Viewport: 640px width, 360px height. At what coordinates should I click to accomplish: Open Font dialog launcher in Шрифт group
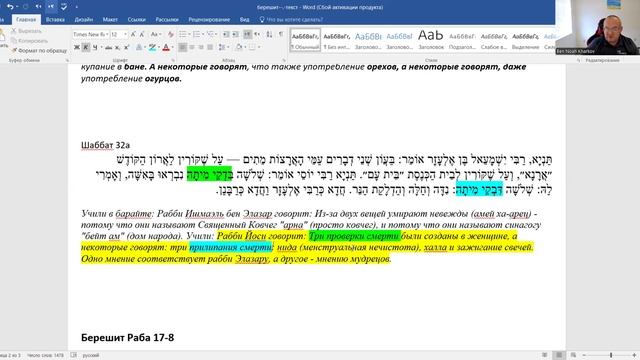(173, 60)
